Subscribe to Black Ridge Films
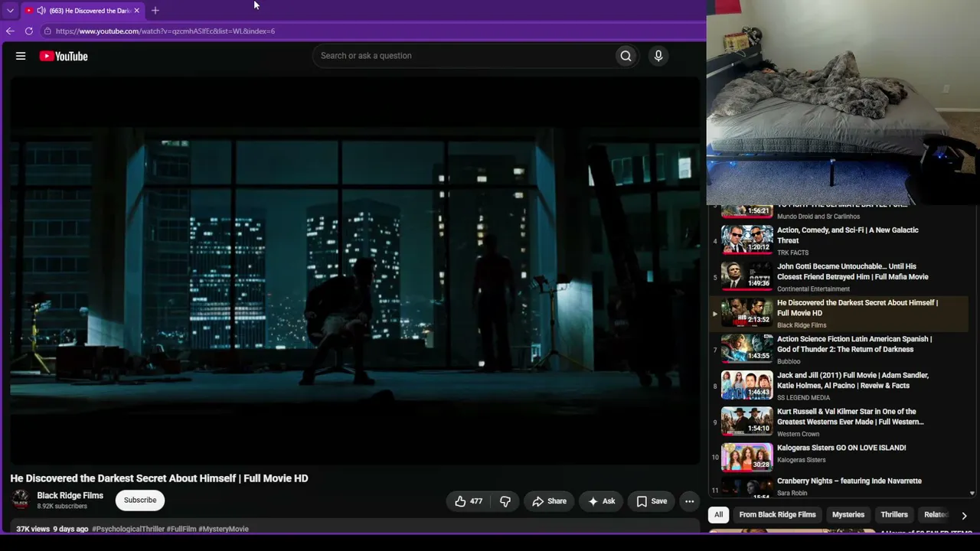The image size is (980, 551). pyautogui.click(x=140, y=500)
